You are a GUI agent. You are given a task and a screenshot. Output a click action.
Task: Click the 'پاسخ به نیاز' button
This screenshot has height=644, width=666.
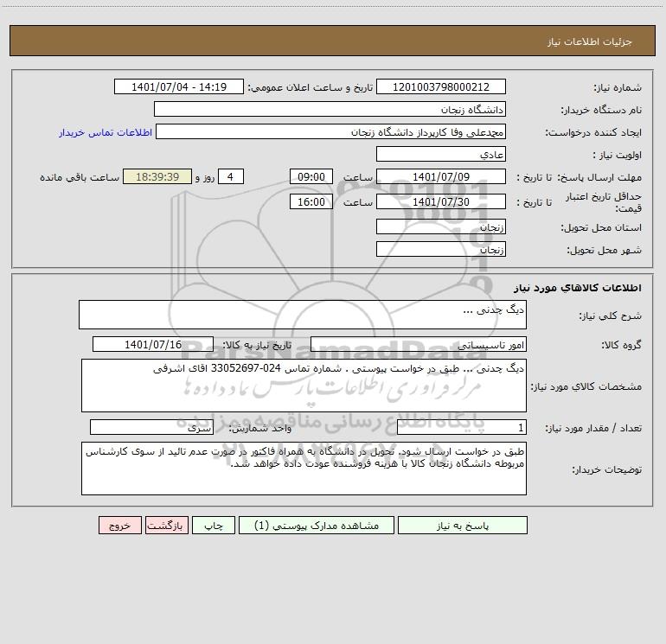pos(462,525)
